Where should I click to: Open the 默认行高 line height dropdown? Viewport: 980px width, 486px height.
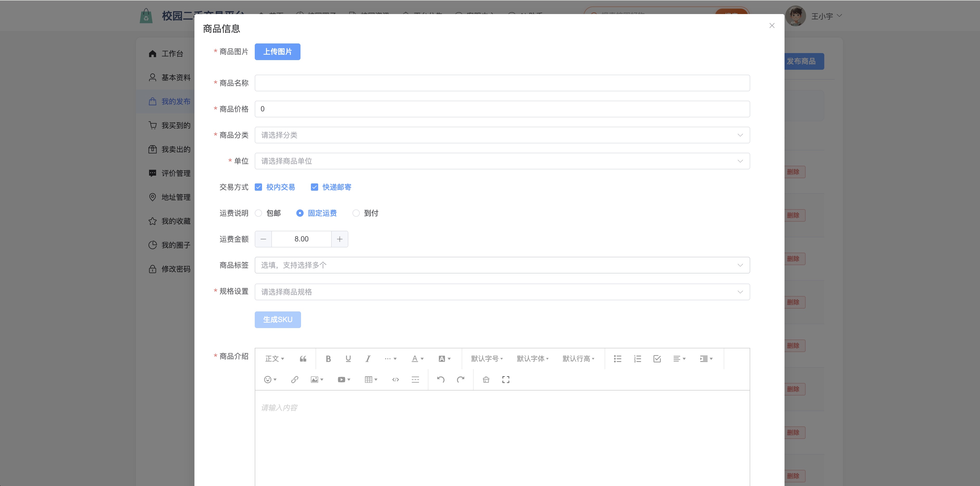coord(578,359)
